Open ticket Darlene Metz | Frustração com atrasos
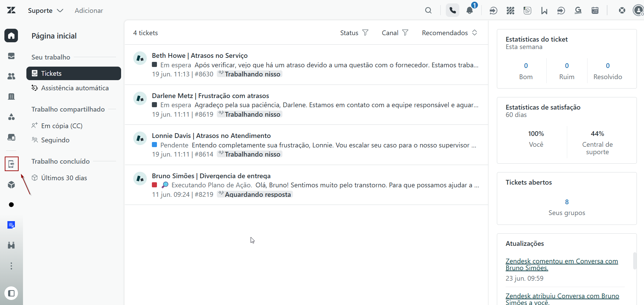 (306, 105)
